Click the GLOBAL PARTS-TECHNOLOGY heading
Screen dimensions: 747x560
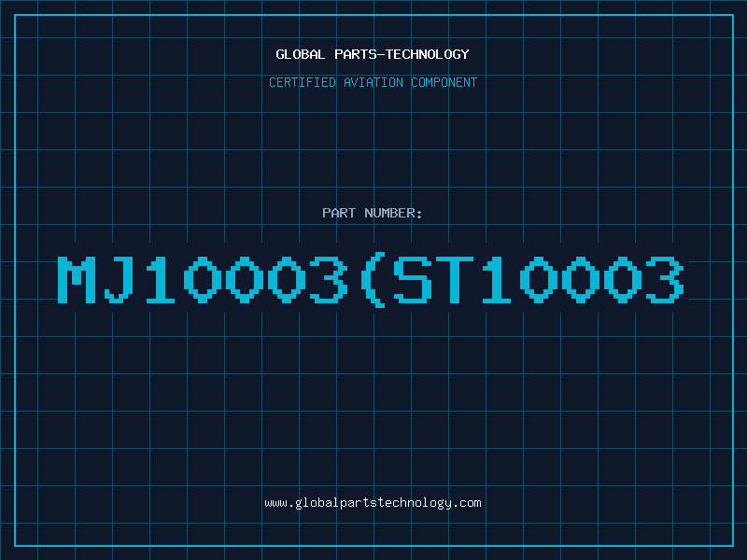tap(373, 54)
